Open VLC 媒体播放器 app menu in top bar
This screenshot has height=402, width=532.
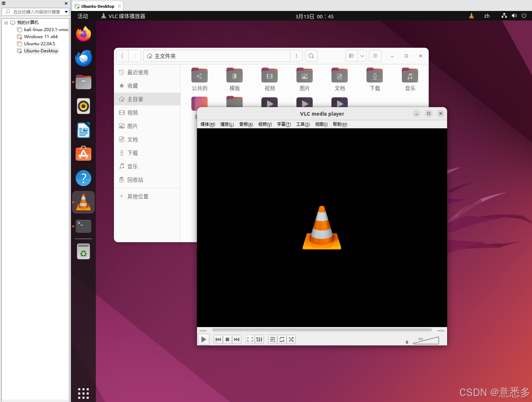point(123,16)
